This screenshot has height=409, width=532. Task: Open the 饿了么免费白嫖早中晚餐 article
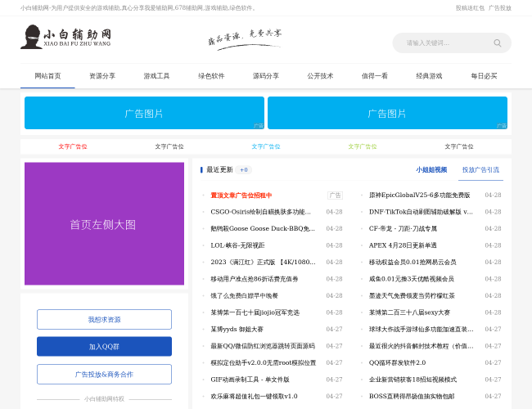tap(244, 296)
